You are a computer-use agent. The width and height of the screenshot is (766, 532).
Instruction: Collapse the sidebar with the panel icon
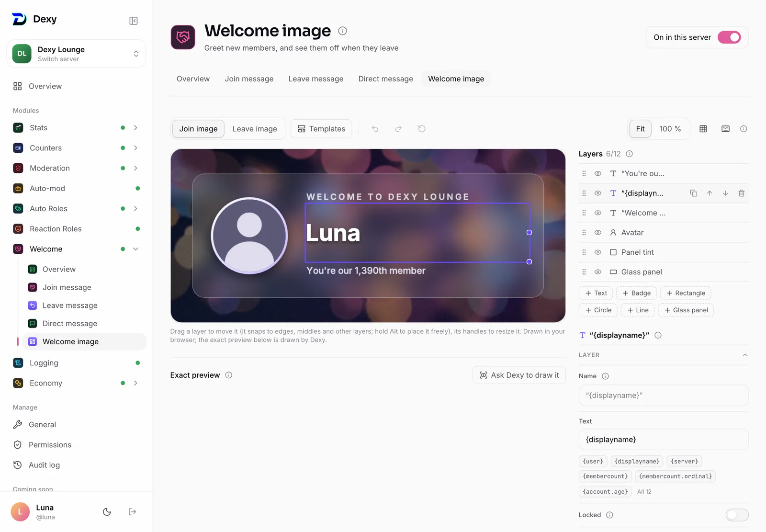[x=134, y=21]
